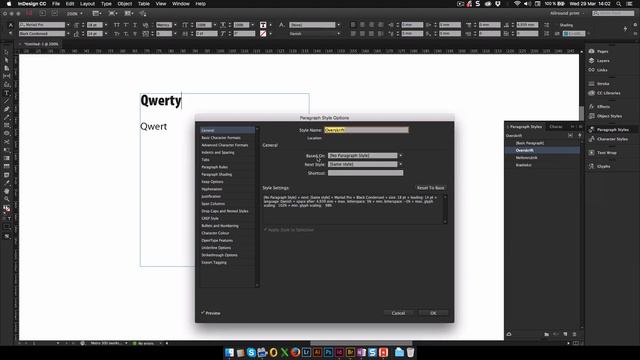
Task: Open the CC Libraries panel icon
Action: (592, 93)
